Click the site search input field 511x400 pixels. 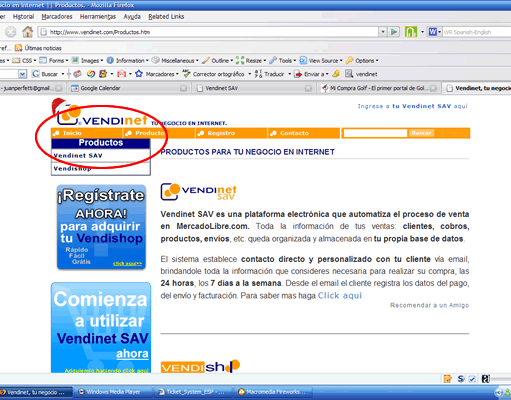click(375, 133)
